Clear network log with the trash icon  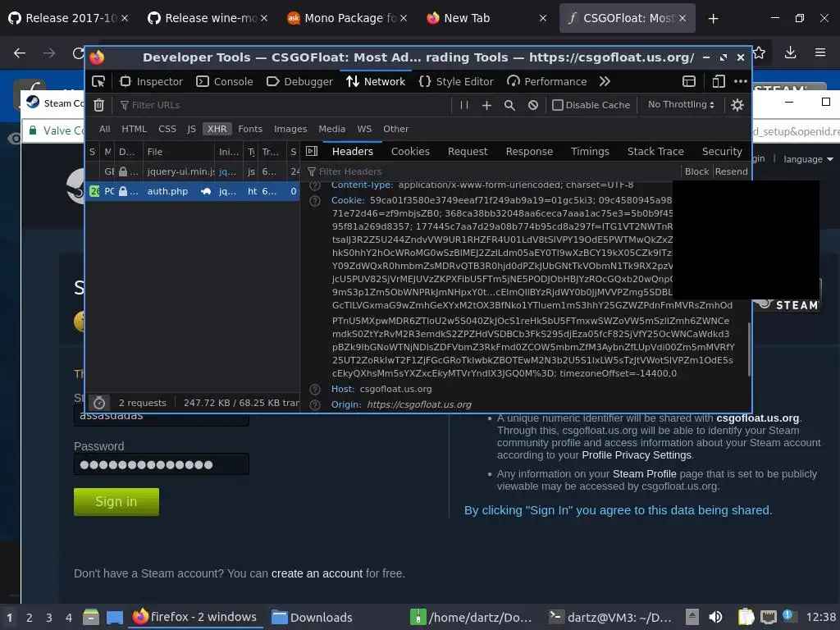[98, 105]
